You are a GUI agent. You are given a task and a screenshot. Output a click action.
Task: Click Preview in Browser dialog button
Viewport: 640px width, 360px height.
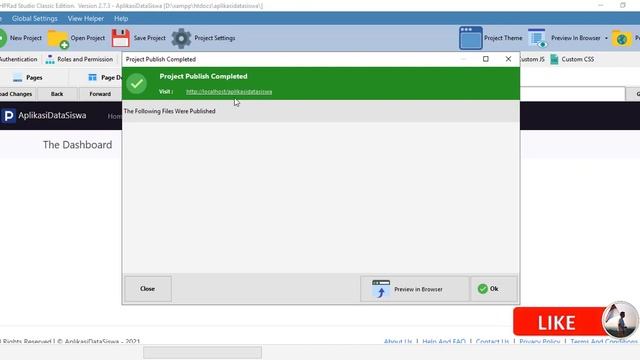click(x=414, y=289)
